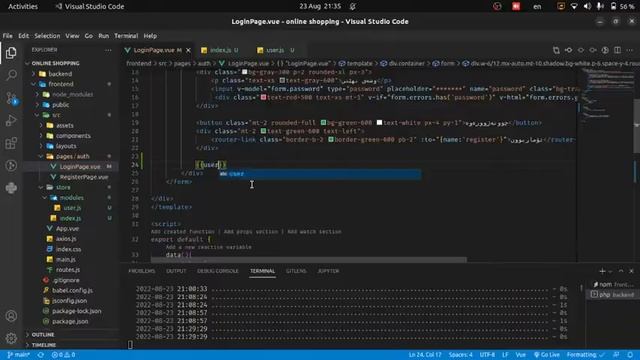Screen dimensions: 640x360
Task: Expand the TIMELINE section
Action: click(x=44, y=345)
